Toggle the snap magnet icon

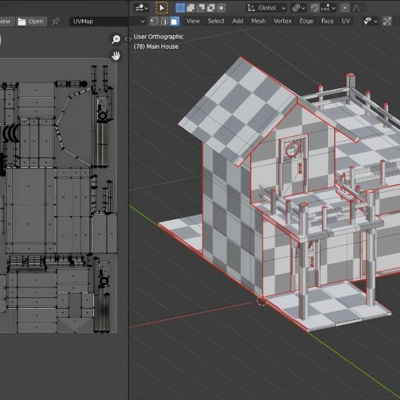(x=314, y=8)
